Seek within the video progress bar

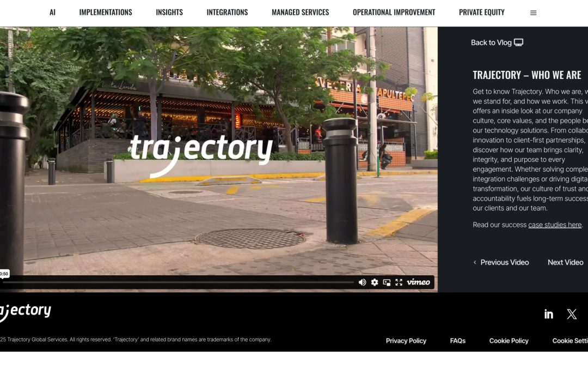[x=180, y=282]
